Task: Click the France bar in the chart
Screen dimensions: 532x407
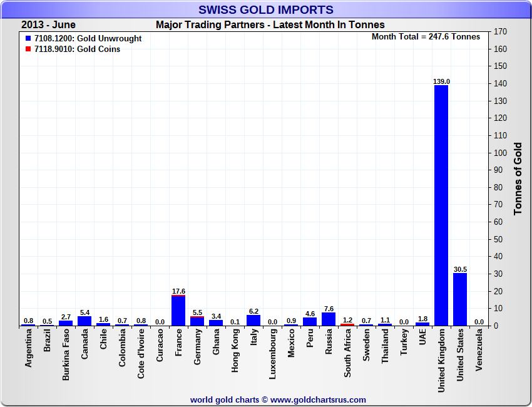Action: [x=178, y=311]
